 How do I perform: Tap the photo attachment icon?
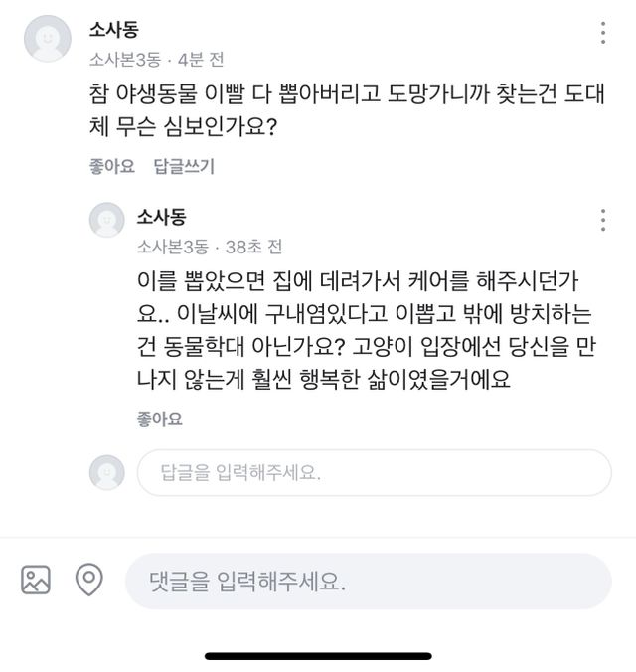(x=36, y=580)
